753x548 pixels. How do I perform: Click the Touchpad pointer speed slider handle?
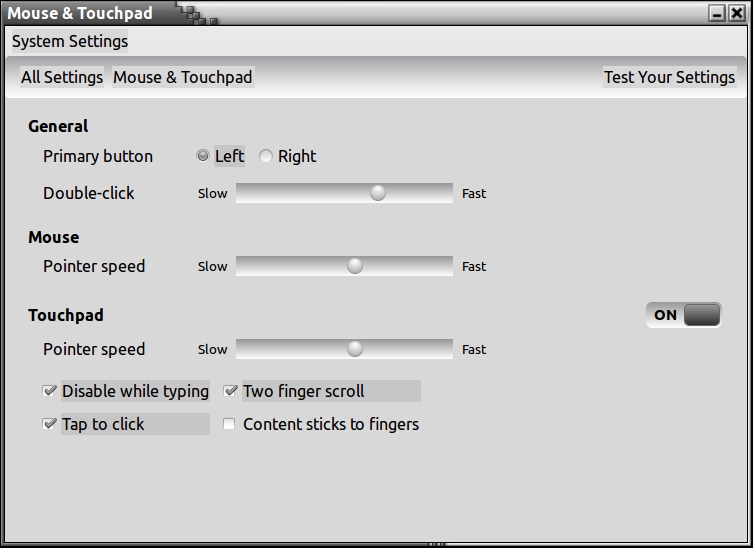click(355, 349)
